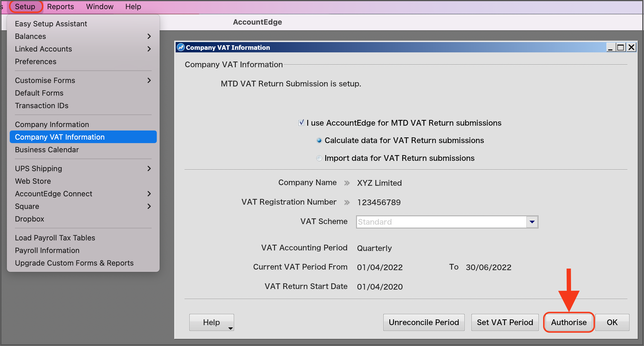Expand the AccountEdge Connect submenu

click(x=149, y=194)
